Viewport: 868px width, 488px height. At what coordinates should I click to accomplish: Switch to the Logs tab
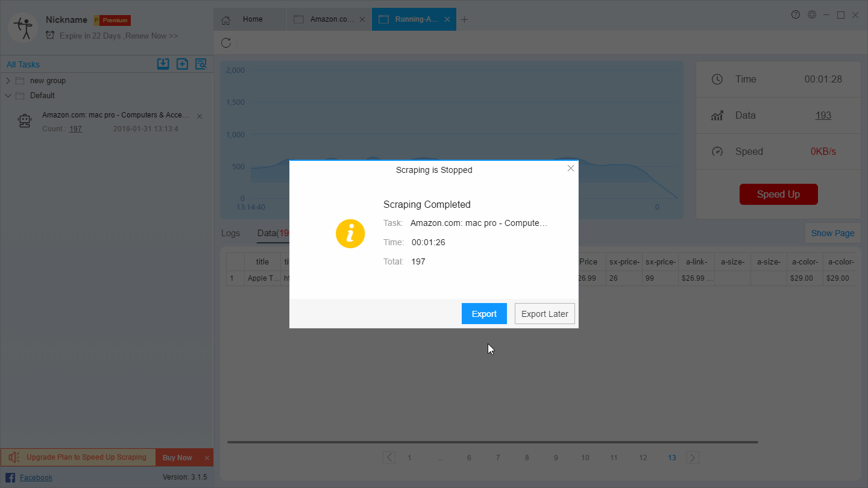tap(230, 233)
